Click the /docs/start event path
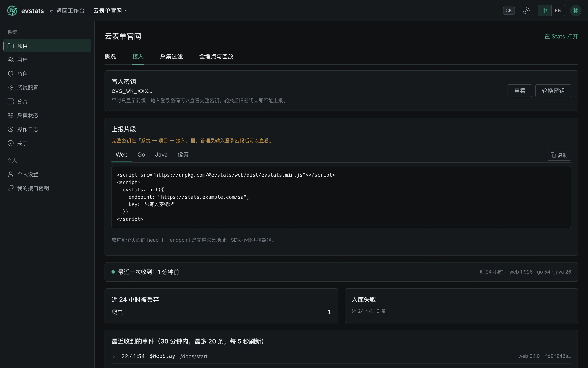This screenshot has width=588, height=368. pyautogui.click(x=194, y=356)
